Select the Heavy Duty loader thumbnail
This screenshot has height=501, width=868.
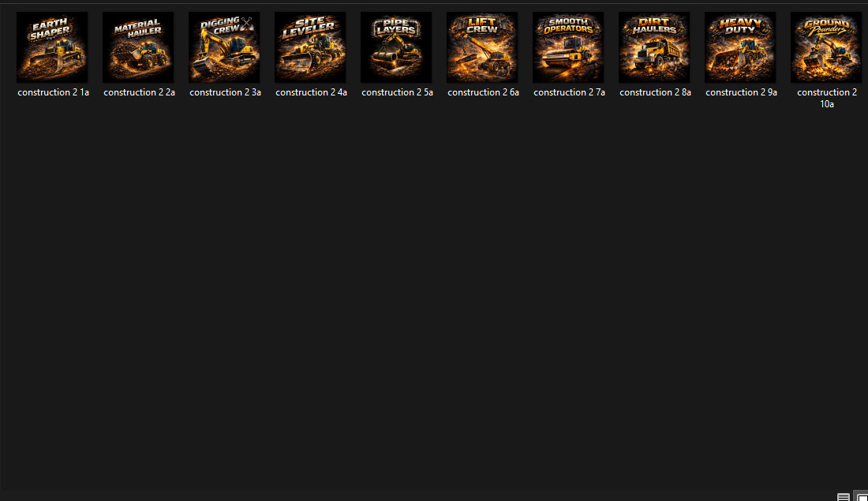coord(740,47)
